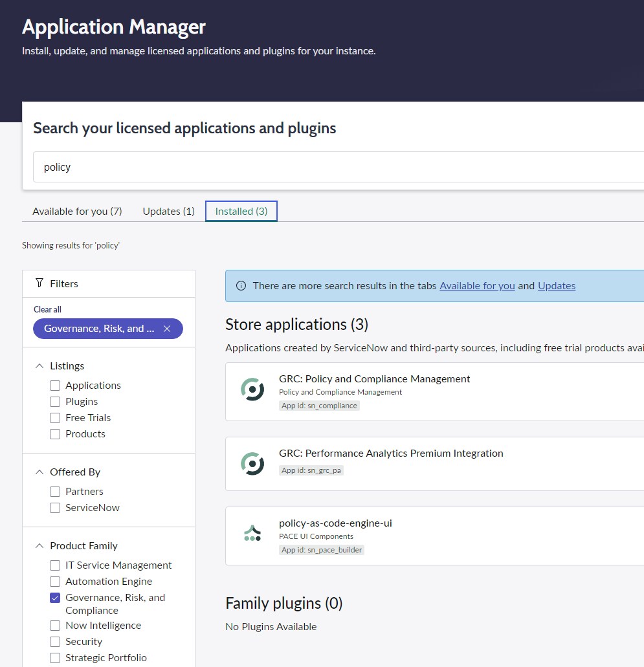This screenshot has height=667, width=644.
Task: Click the 'App id: sn_compliance' tag
Action: click(x=319, y=406)
